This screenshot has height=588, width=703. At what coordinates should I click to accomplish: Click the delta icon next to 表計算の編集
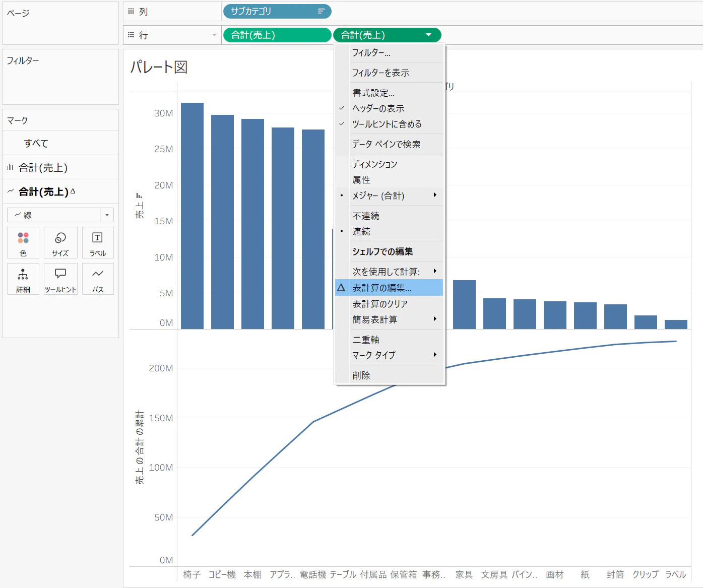click(341, 288)
